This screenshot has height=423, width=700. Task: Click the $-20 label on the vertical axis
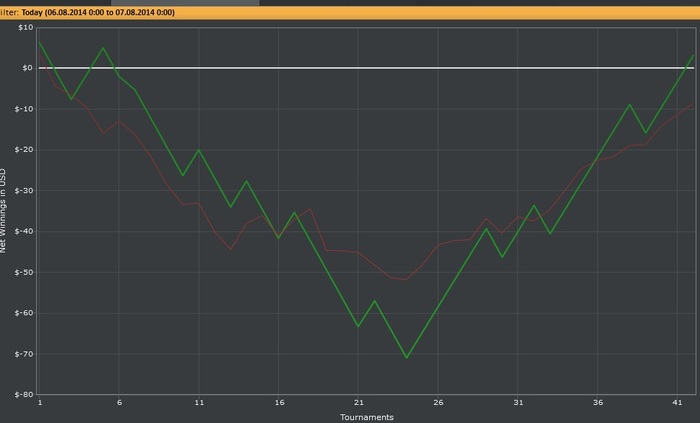point(24,149)
